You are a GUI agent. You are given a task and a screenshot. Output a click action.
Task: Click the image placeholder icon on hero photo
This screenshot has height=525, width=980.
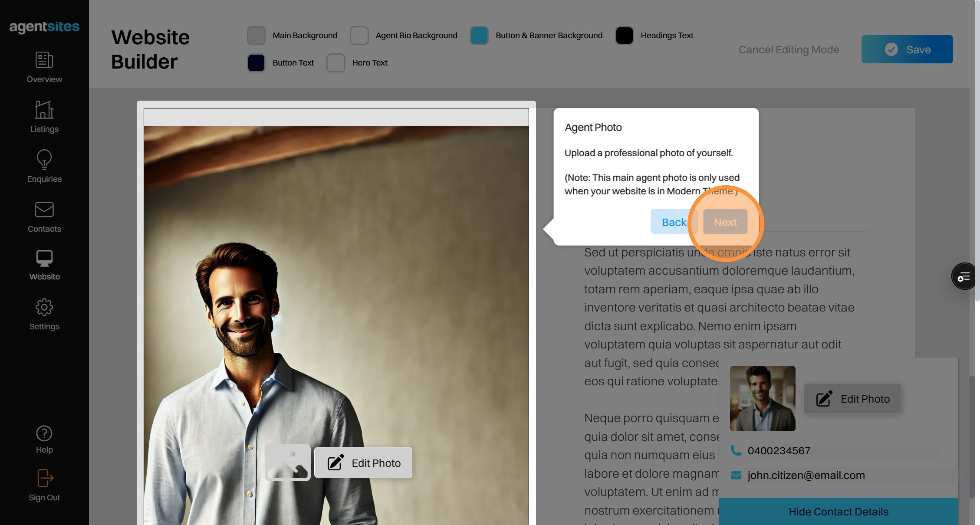287,463
